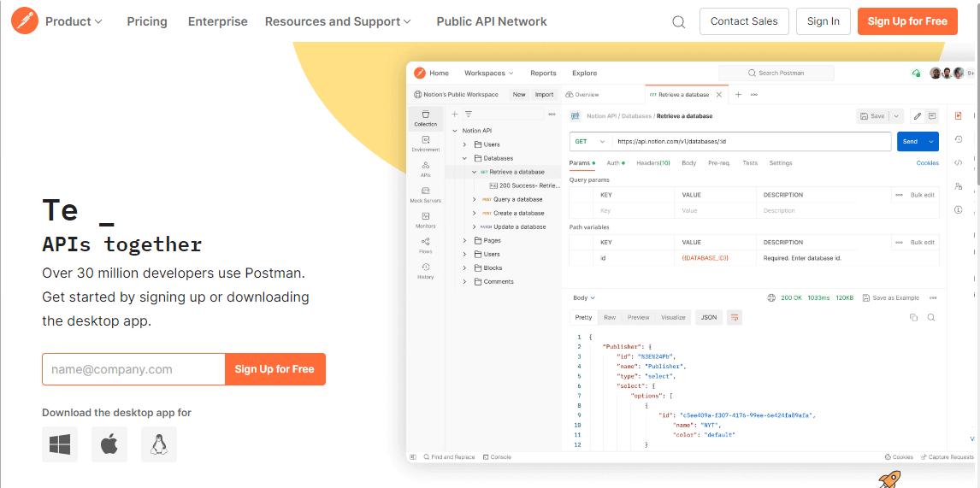The image size is (980, 488).
Task: Click the green sync cloud icon
Action: pyautogui.click(x=916, y=73)
